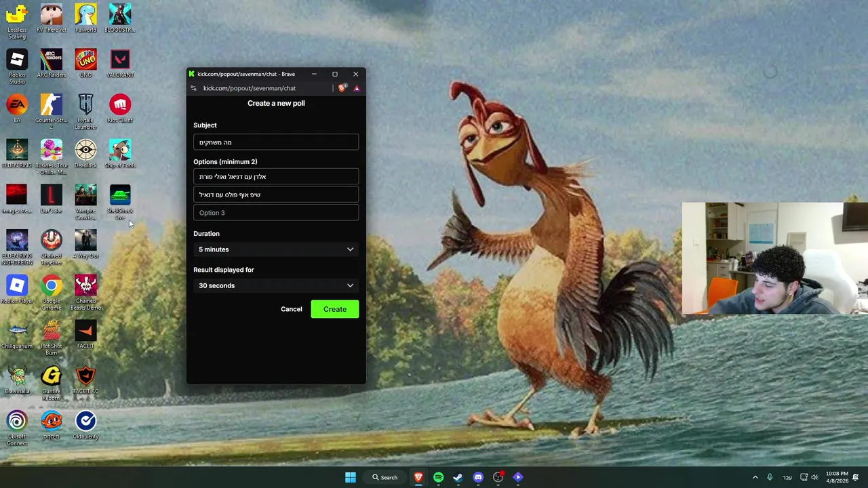The width and height of the screenshot is (868, 488).
Task: Launch Deadlock from the desktop
Action: pos(85,154)
